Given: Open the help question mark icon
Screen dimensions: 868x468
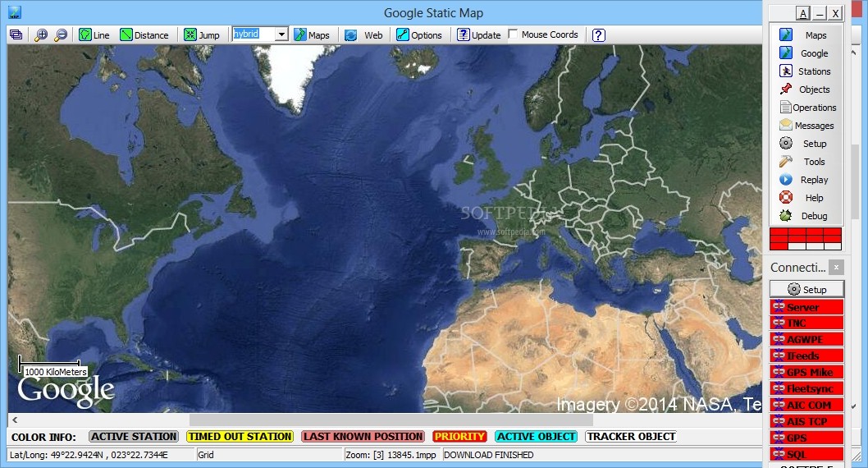Looking at the screenshot, I should pos(598,34).
